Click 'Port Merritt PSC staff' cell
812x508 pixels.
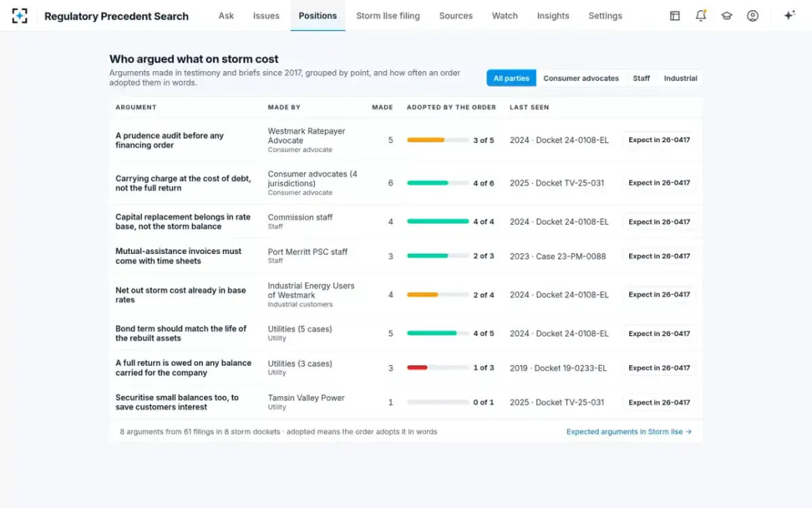308,255
